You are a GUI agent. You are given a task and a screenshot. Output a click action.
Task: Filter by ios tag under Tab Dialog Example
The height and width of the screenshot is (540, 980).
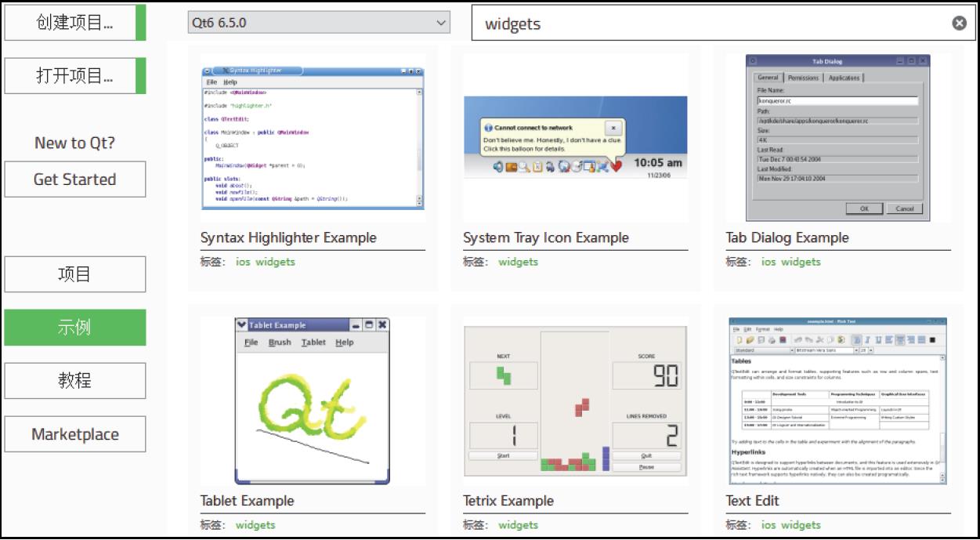768,262
